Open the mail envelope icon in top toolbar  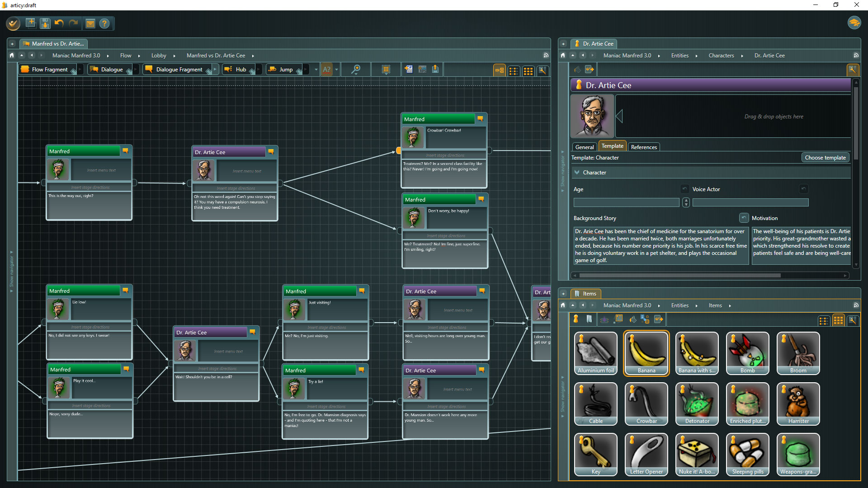click(90, 23)
